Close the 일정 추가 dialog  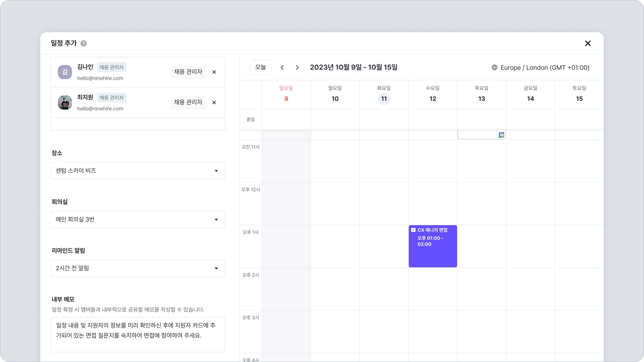(x=588, y=43)
